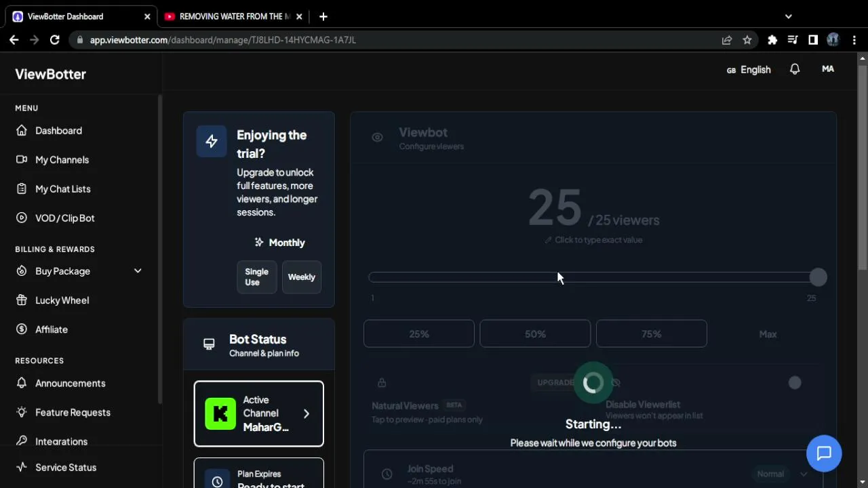
Task: Click the Plan Expires clock icon
Action: pos(217,481)
